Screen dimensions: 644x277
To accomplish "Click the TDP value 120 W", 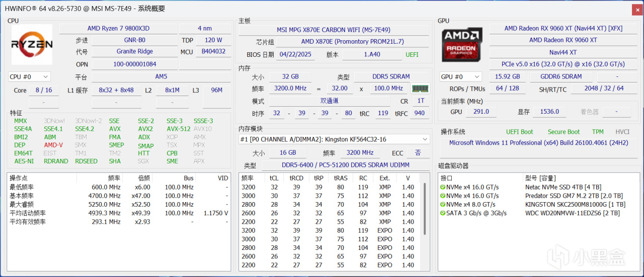I will point(213,40).
